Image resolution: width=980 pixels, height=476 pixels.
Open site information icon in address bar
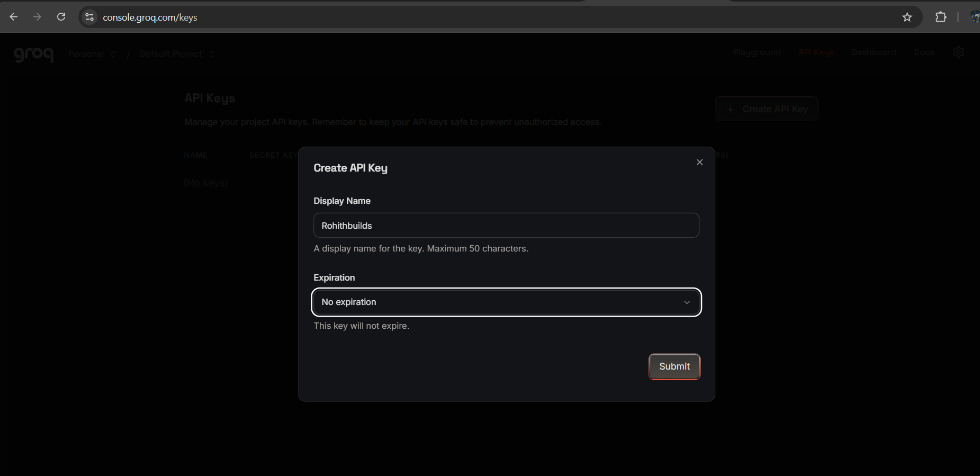(x=89, y=17)
